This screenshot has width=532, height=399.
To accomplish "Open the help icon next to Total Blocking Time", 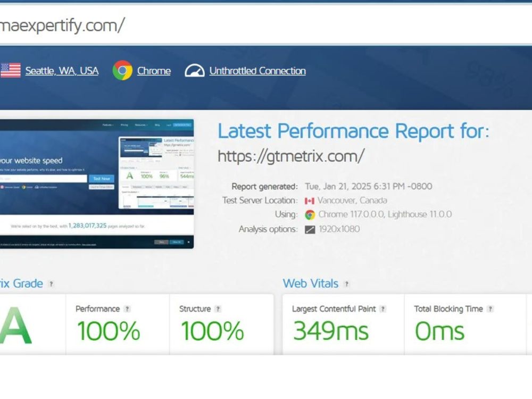I will point(490,309).
